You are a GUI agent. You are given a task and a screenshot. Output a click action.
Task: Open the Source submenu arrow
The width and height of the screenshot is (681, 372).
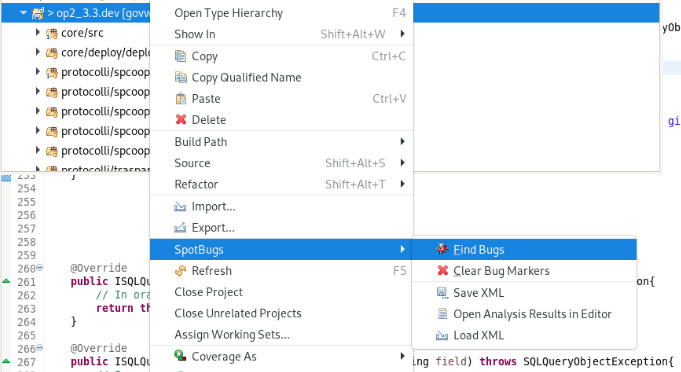tap(403, 163)
